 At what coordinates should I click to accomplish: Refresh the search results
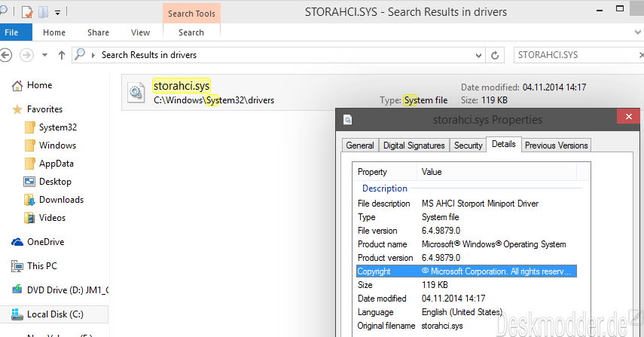pyautogui.click(x=495, y=55)
